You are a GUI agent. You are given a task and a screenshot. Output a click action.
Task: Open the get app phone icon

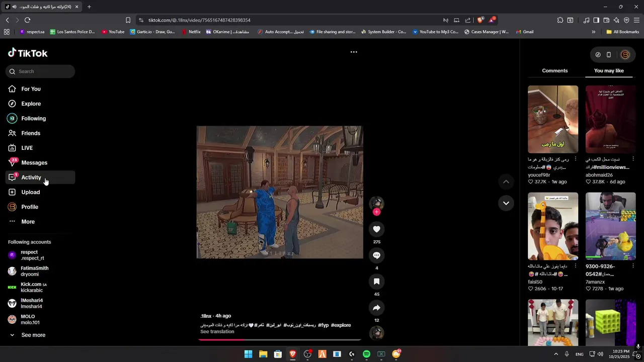click(609, 55)
